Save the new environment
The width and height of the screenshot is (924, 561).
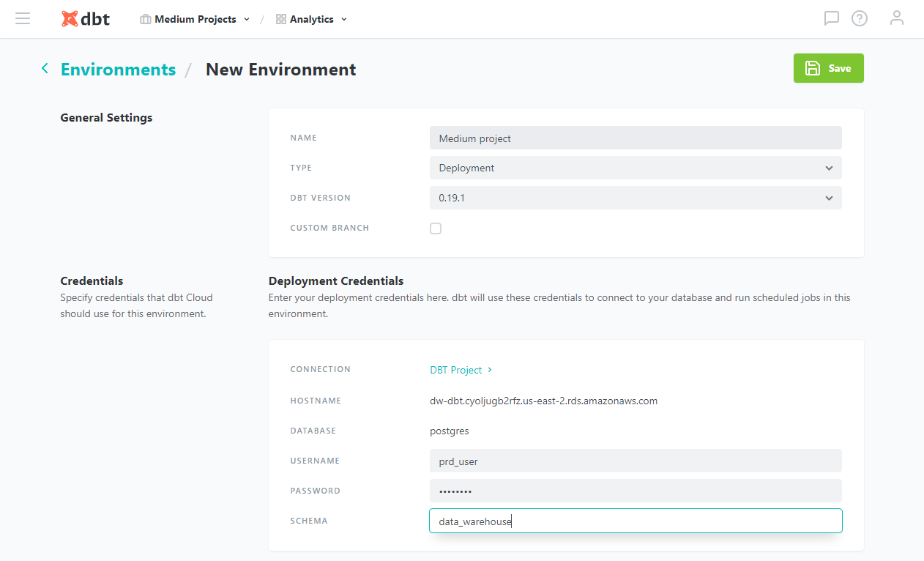828,68
